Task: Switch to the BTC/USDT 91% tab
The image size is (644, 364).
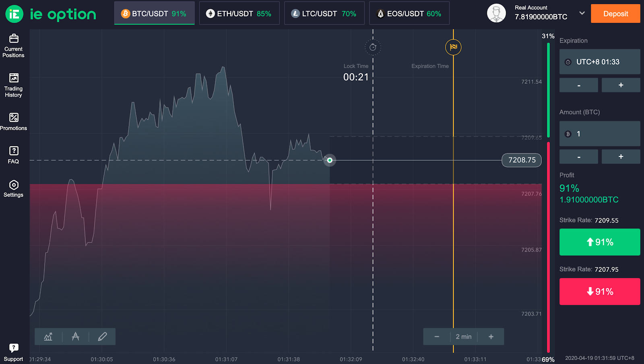Action: tap(155, 13)
